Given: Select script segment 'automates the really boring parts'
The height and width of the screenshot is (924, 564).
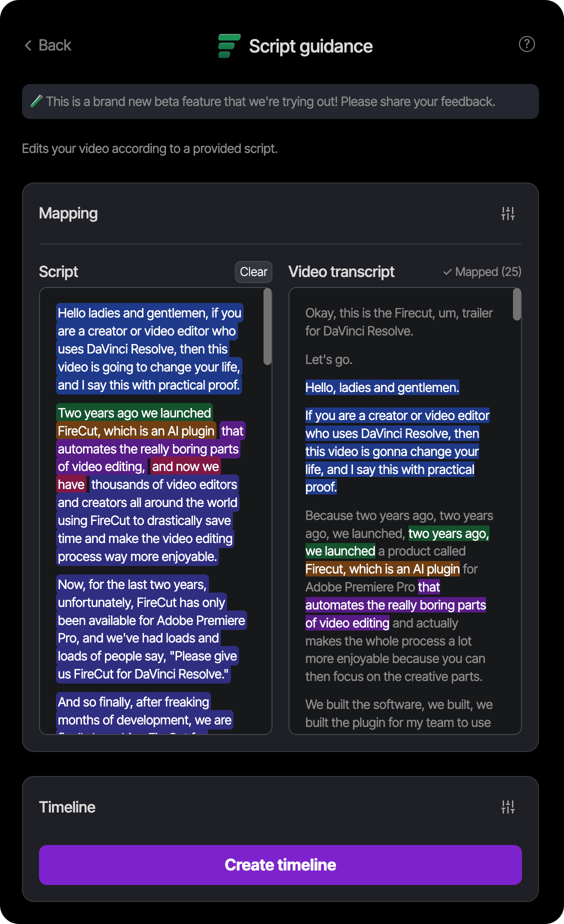Looking at the screenshot, I should (148, 449).
